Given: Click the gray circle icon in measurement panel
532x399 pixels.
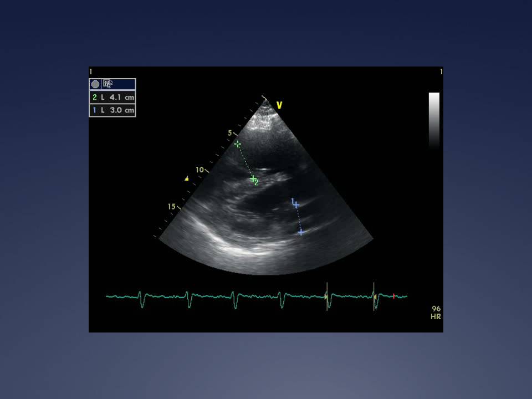Looking at the screenshot, I should 95,84.
